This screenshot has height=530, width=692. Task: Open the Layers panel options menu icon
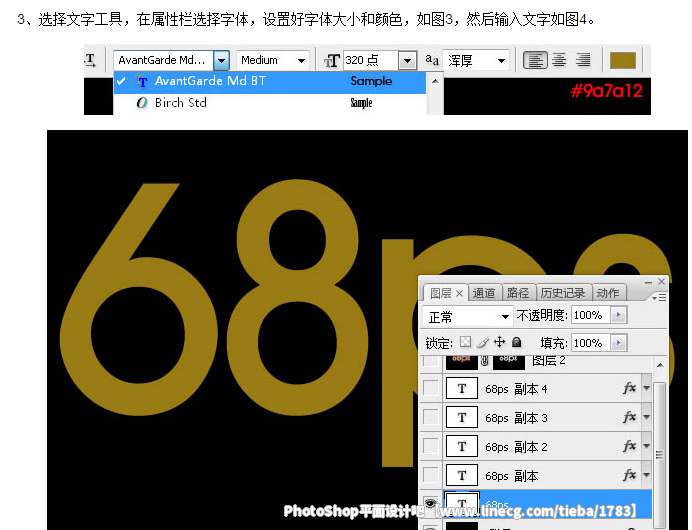pyautogui.click(x=657, y=296)
